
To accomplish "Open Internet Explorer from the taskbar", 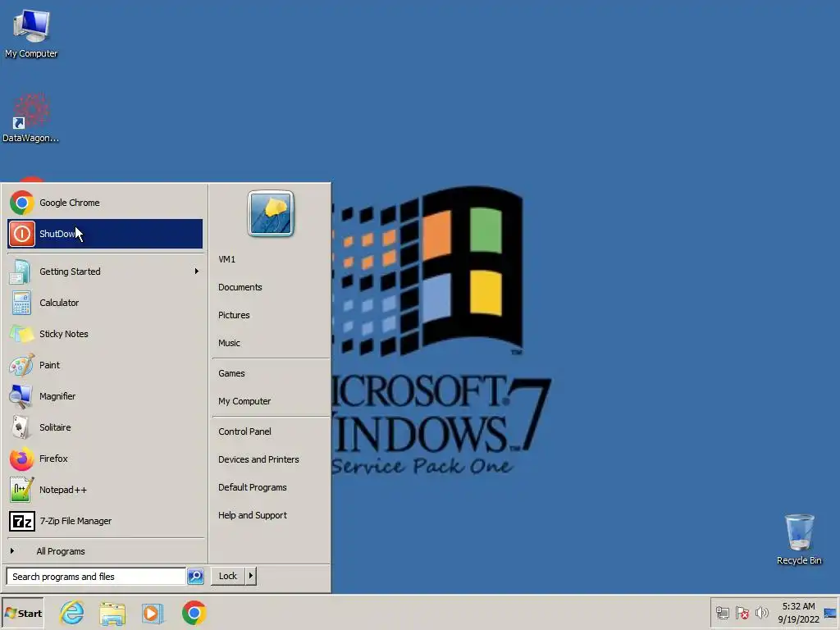I will coord(72,613).
